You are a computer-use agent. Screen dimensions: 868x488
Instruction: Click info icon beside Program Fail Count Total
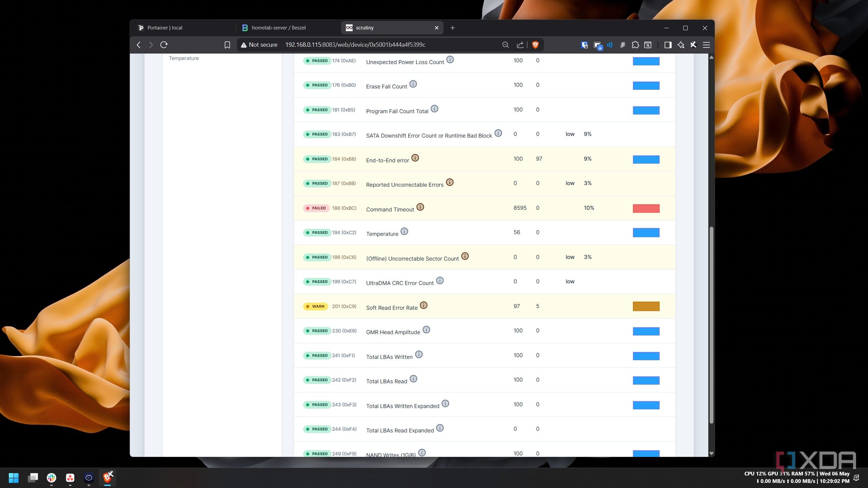[x=434, y=109]
